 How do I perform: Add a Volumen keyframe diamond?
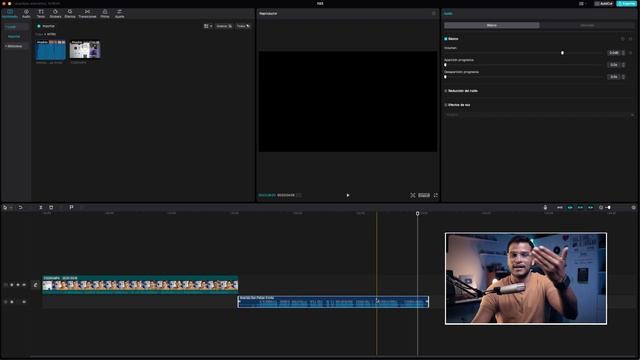[630, 53]
